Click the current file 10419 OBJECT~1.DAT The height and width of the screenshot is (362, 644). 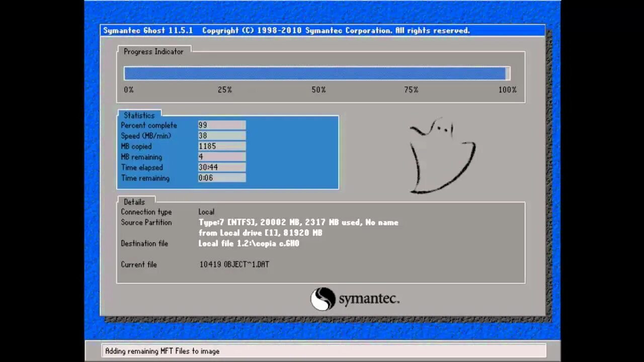[x=234, y=264]
